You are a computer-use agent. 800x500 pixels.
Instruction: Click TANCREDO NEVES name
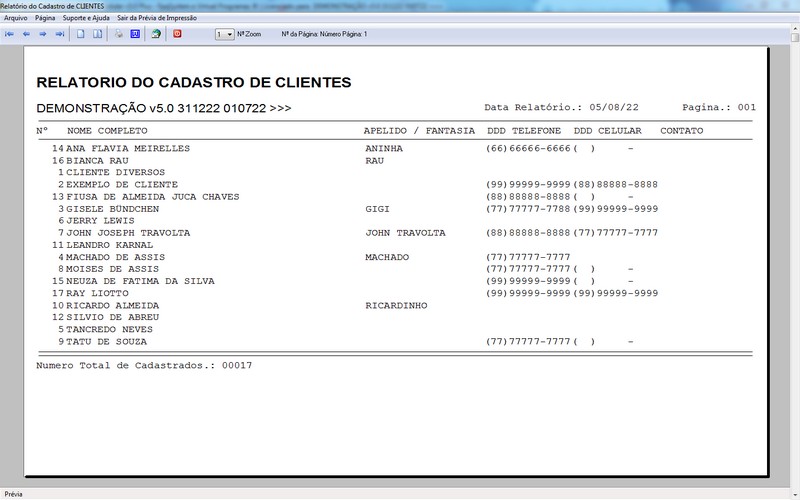pos(110,330)
